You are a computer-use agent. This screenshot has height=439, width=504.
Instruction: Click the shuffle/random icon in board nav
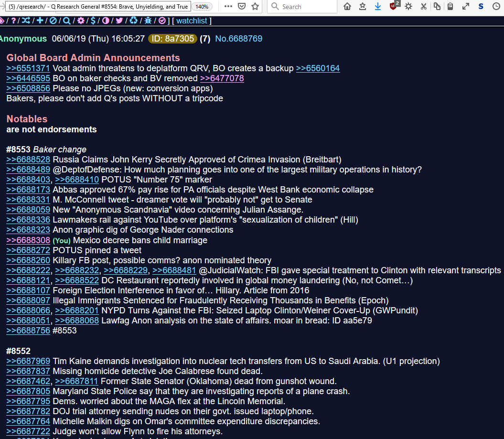[26, 21]
